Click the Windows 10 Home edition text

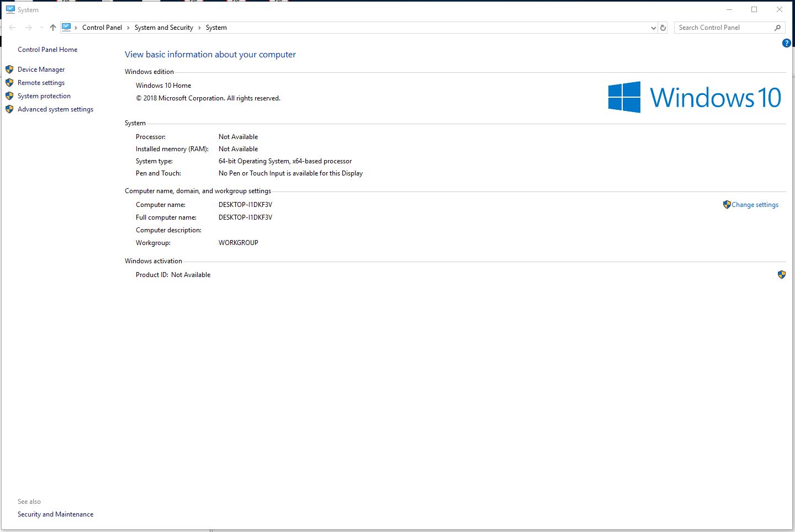click(x=163, y=86)
